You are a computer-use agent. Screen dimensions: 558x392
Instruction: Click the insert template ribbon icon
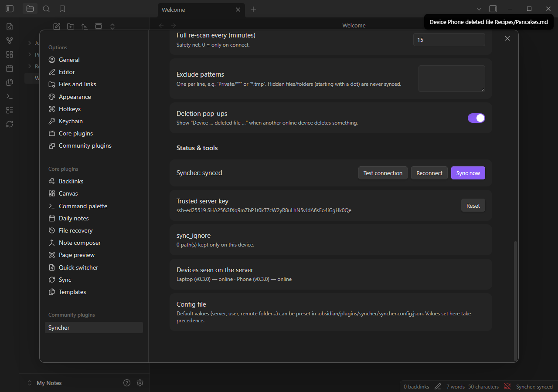point(10,82)
